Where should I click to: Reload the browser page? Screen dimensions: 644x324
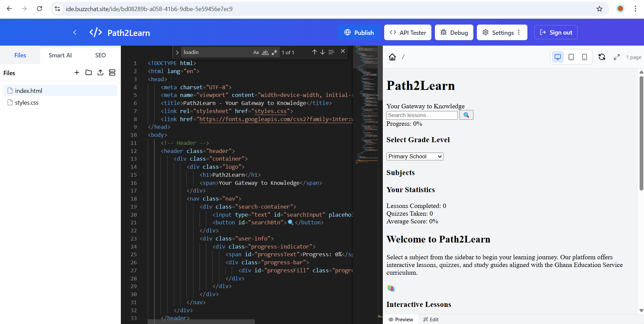39,9
